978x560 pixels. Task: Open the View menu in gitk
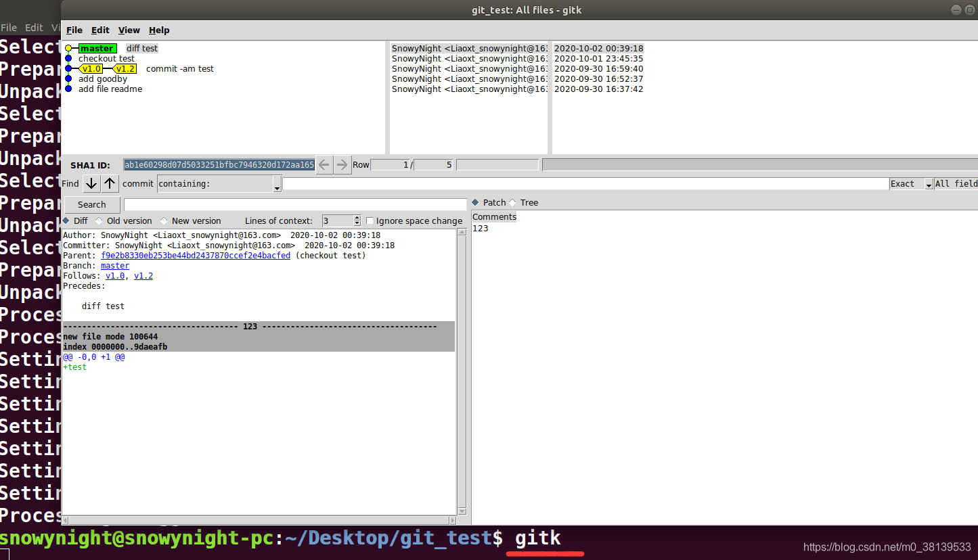[x=129, y=30]
